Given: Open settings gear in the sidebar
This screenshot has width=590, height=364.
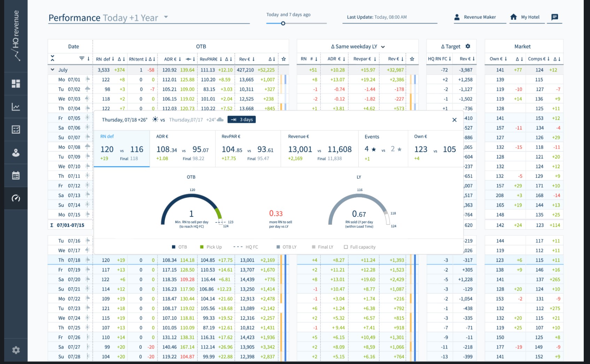Looking at the screenshot, I should click(x=16, y=350).
